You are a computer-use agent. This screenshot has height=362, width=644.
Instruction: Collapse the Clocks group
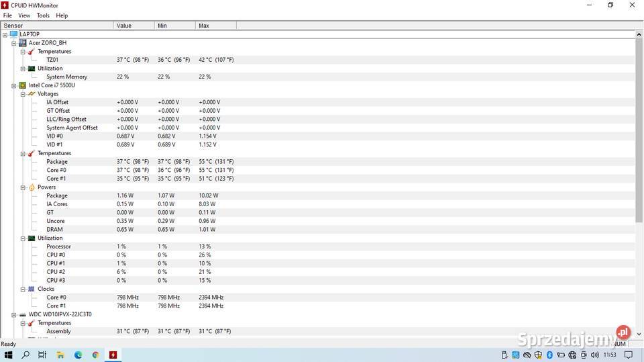[x=23, y=289]
